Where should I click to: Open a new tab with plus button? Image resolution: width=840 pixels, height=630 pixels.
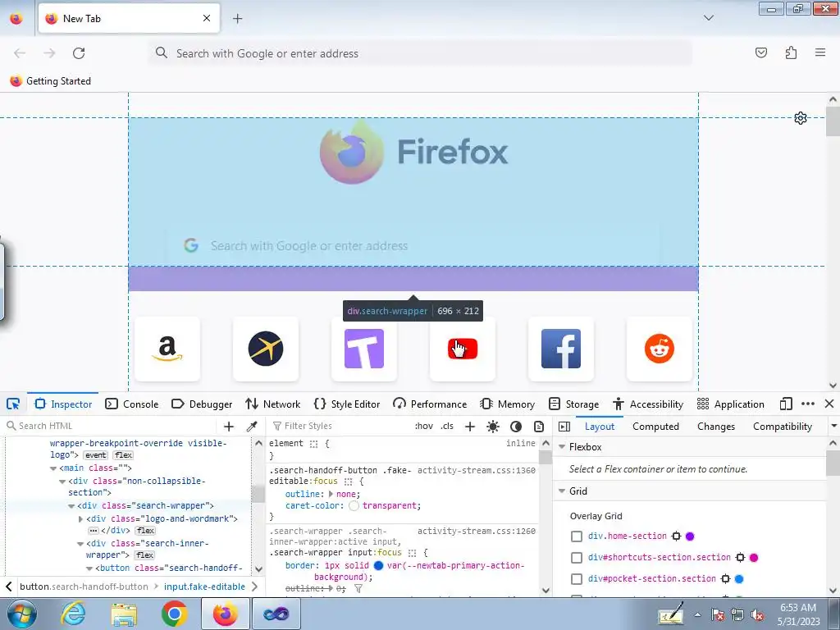coord(237,19)
